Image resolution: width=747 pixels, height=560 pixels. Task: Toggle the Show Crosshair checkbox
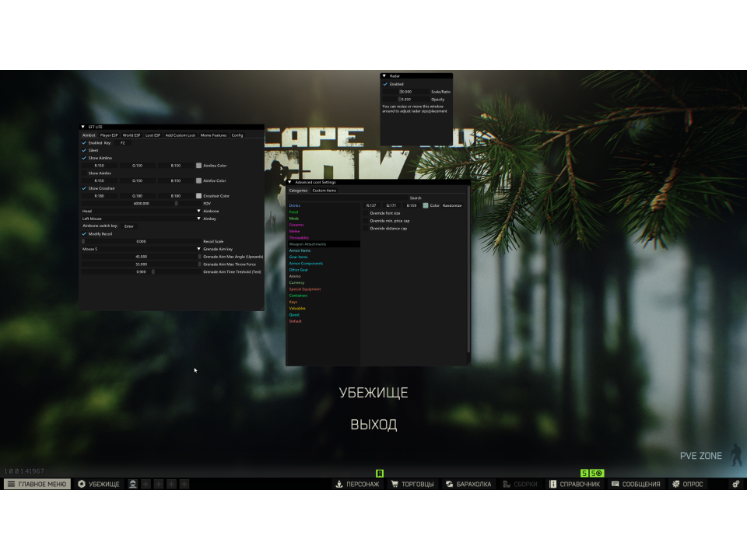tap(84, 188)
